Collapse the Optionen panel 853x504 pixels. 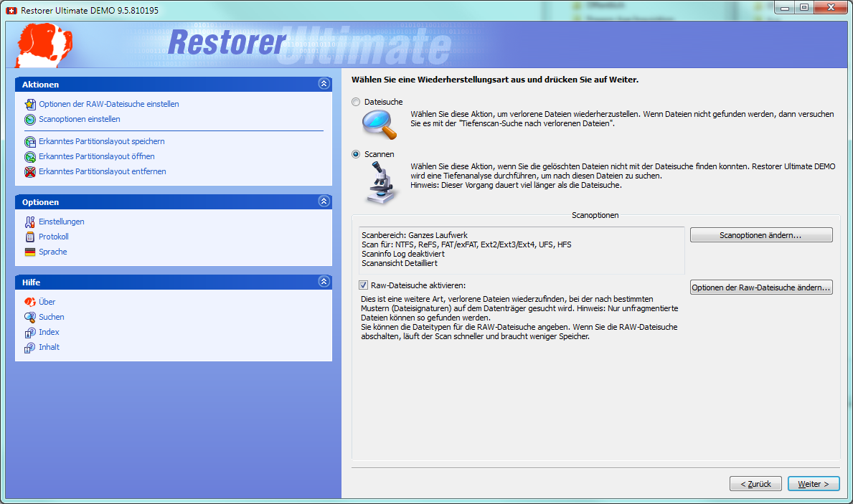pyautogui.click(x=324, y=201)
